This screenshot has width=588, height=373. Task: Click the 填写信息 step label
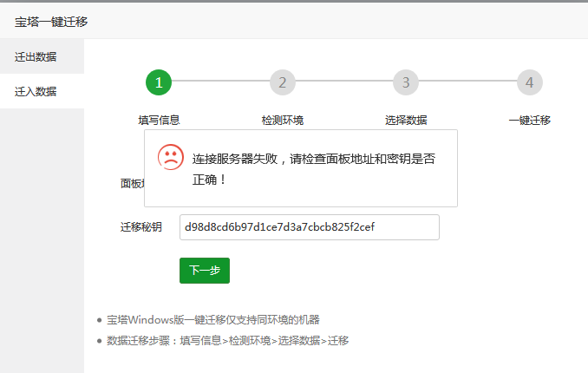pyautogui.click(x=159, y=120)
